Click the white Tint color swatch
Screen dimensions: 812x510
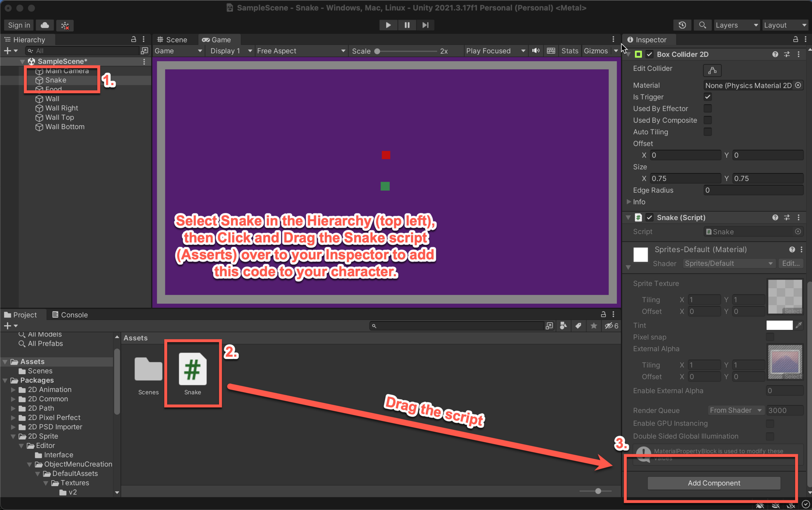(779, 325)
